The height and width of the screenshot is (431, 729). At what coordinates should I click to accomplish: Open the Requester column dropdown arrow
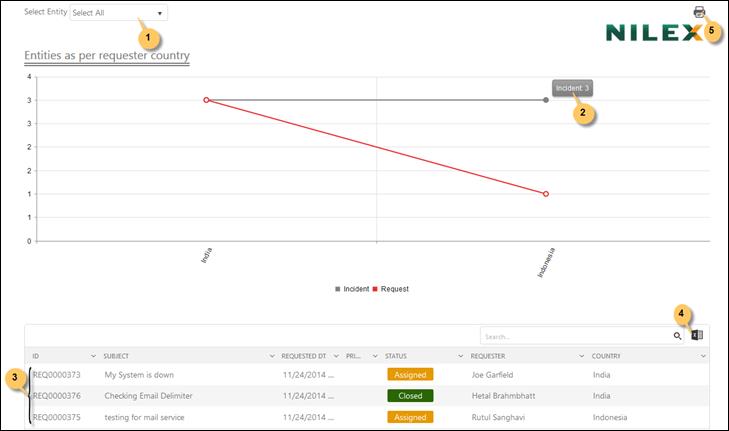573,356
